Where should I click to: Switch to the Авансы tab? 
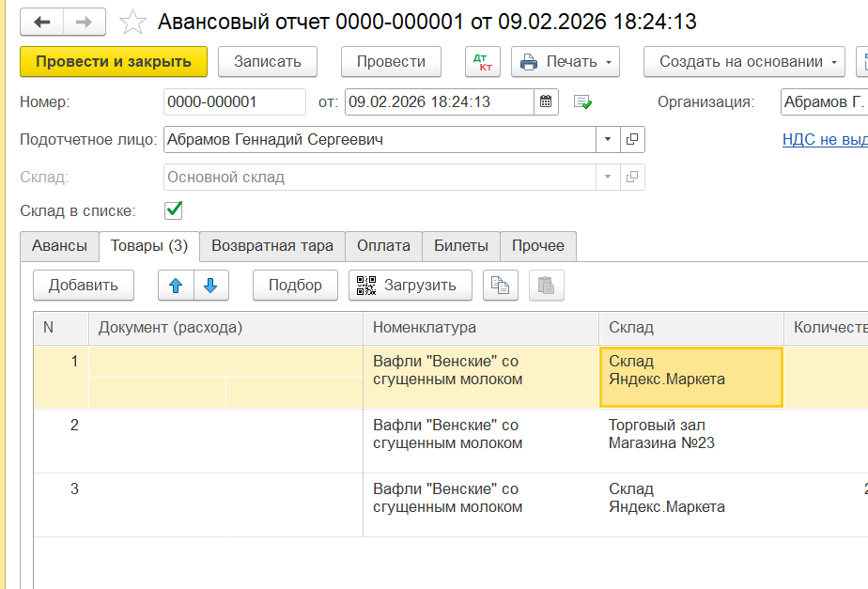coord(59,246)
